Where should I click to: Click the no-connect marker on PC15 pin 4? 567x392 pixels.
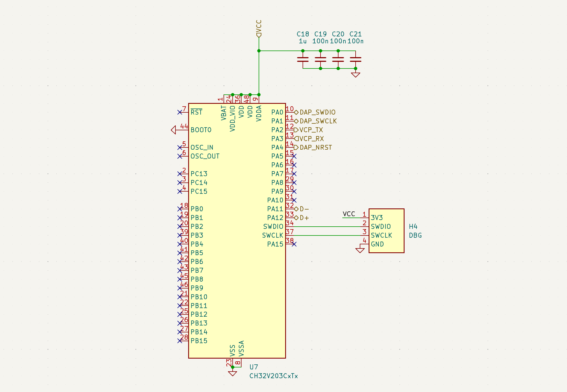click(x=180, y=191)
